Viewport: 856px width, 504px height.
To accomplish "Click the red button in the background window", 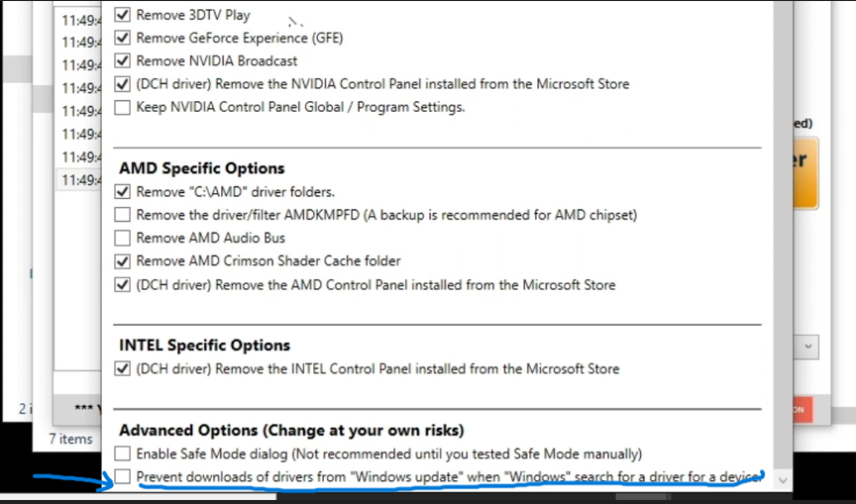I will pyautogui.click(x=802, y=410).
